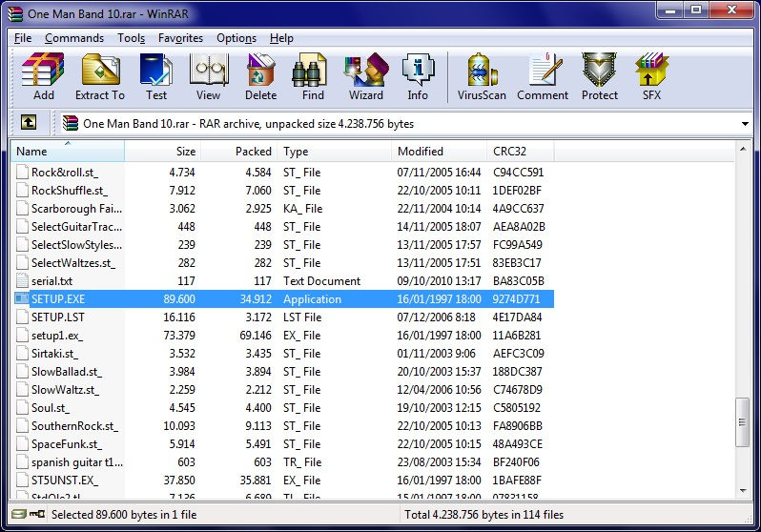Start the VirusScan tool
761x532 pixels.
(482, 76)
